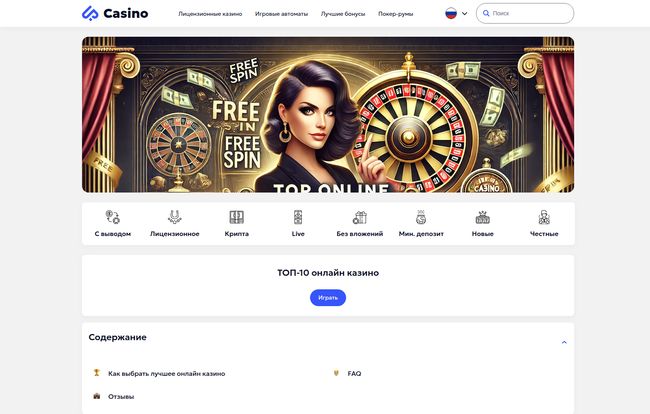Open Лицензионные казино menu item
650x414 pixels.
pyautogui.click(x=210, y=14)
